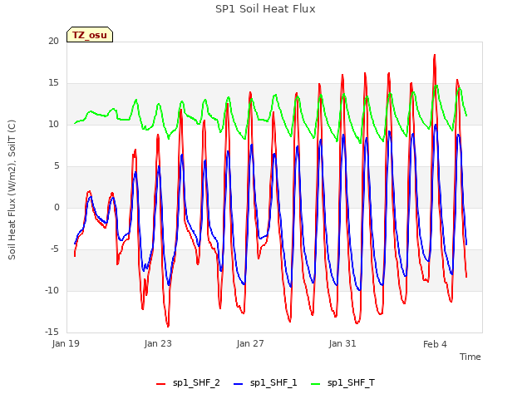Click the 15 y-axis tick label
The height and width of the screenshot is (399, 532).
(53, 83)
